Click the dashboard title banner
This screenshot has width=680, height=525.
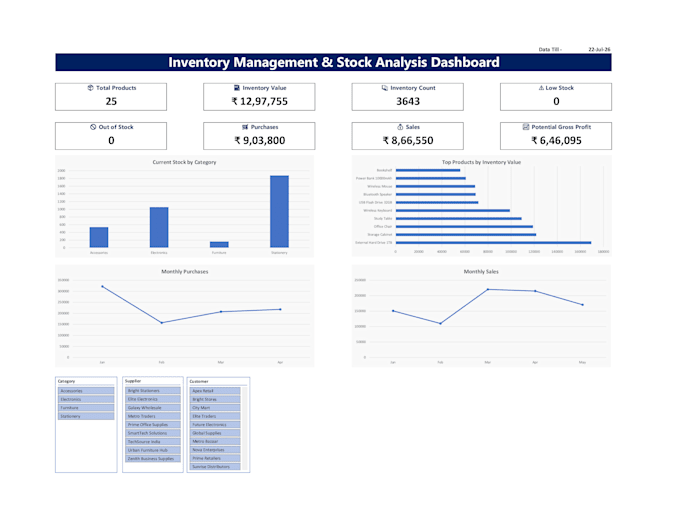(x=333, y=62)
